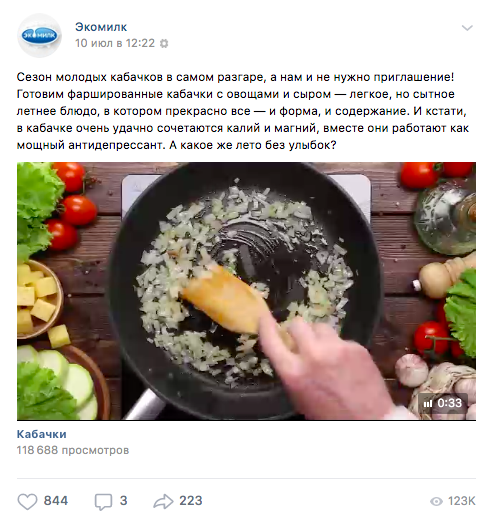Open the Экомилк community name link
The image size is (493, 522).
click(x=101, y=27)
